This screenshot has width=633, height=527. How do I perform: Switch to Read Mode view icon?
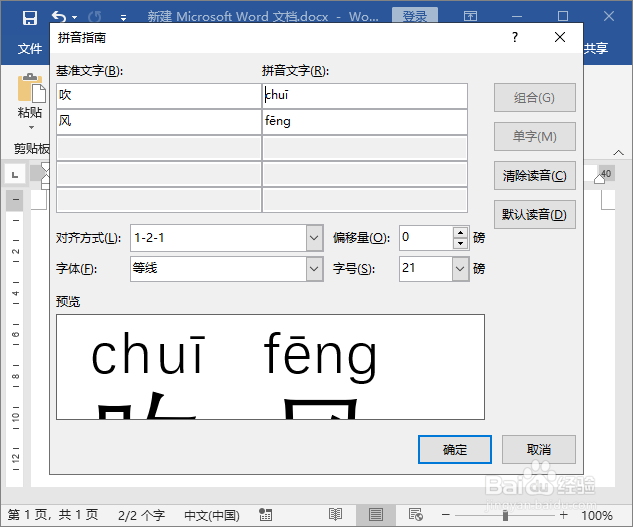tap(335, 515)
